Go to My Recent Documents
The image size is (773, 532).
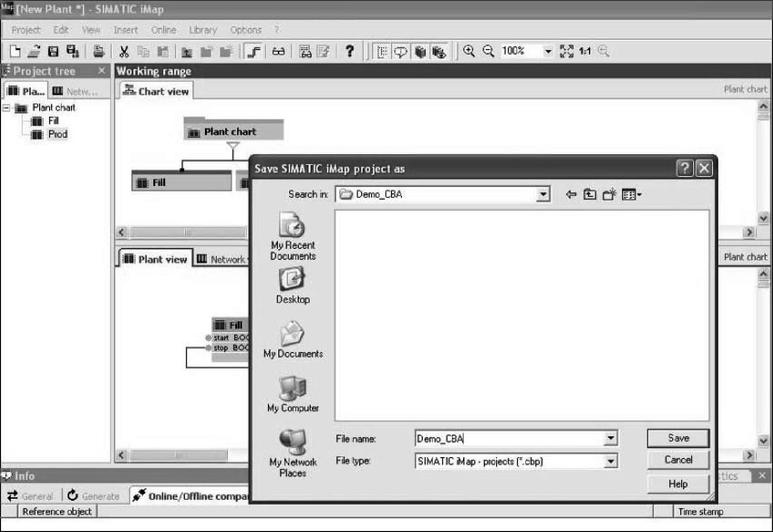point(293,236)
